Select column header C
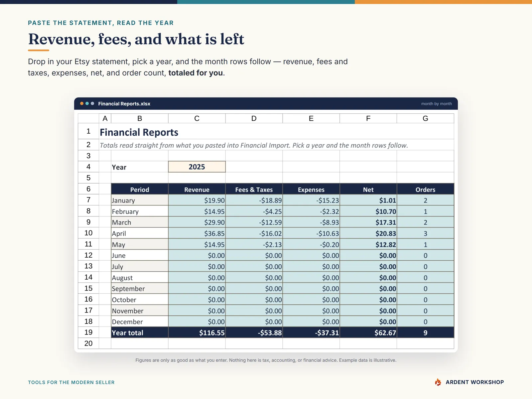Viewport: 532px width, 399px height. pos(197,118)
